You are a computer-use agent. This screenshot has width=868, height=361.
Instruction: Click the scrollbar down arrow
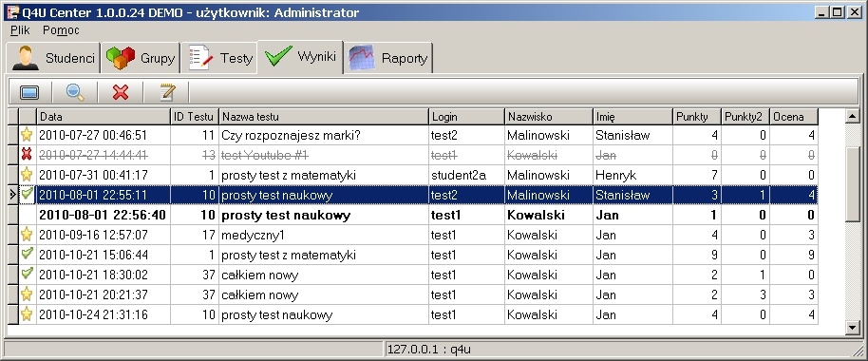click(x=853, y=328)
